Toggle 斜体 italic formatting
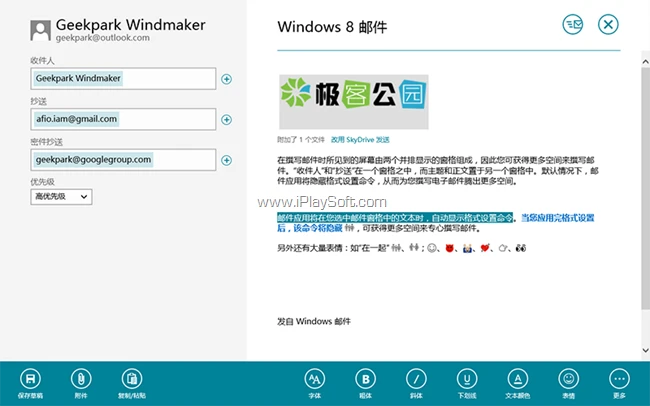650x406 pixels. click(416, 379)
